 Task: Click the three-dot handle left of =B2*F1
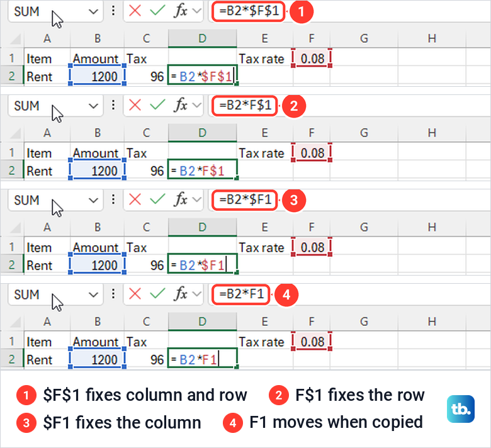(x=113, y=294)
